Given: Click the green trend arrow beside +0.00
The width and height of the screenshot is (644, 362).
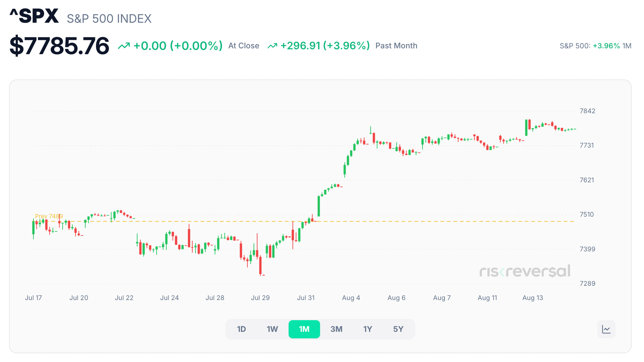Looking at the screenshot, I should click(124, 46).
